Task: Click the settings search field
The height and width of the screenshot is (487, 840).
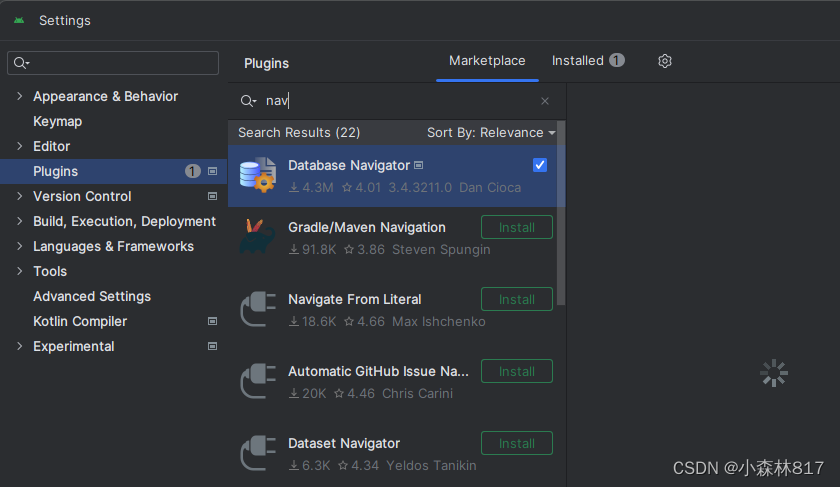Action: coord(113,63)
